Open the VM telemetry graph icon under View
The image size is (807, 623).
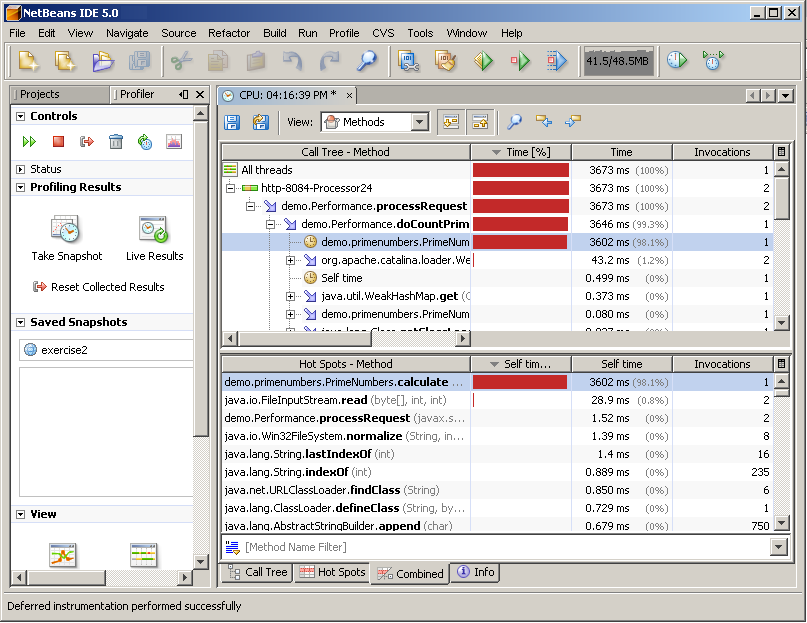tap(63, 555)
